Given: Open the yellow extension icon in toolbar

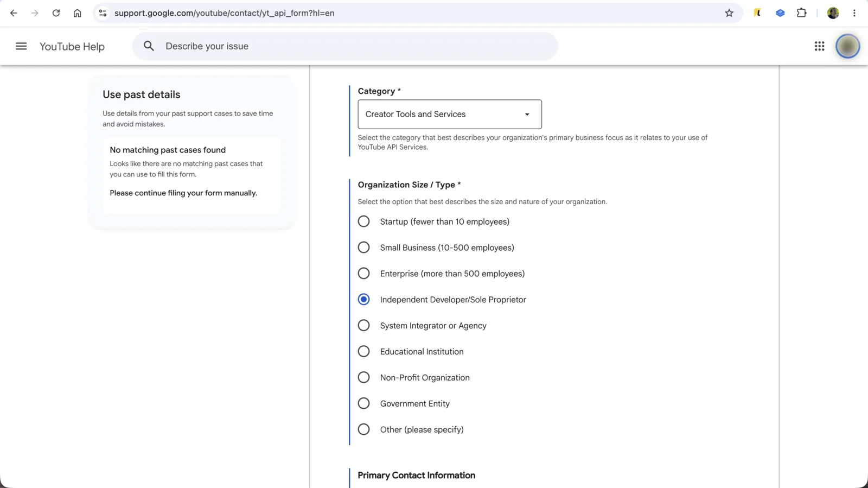Looking at the screenshot, I should [757, 13].
